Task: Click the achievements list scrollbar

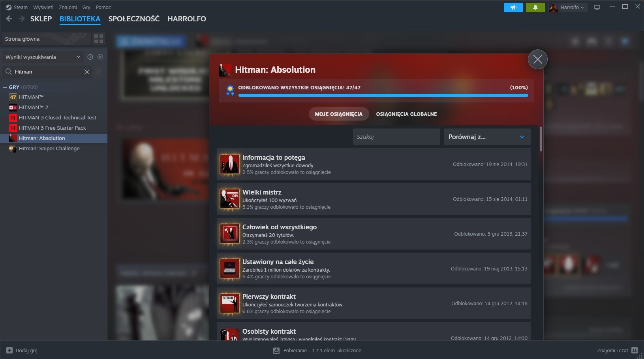Action: pyautogui.click(x=541, y=139)
